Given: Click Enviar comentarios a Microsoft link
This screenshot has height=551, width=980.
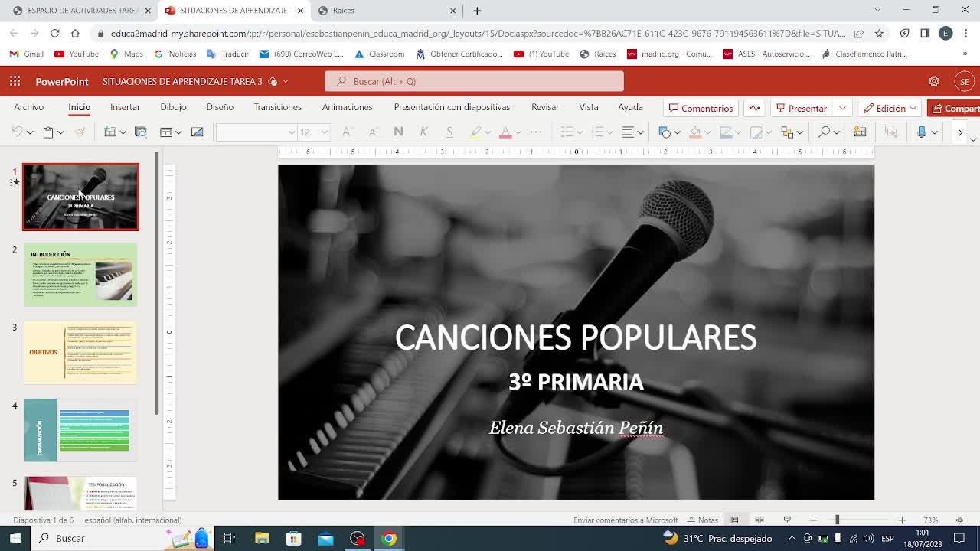Looking at the screenshot, I should (x=625, y=520).
